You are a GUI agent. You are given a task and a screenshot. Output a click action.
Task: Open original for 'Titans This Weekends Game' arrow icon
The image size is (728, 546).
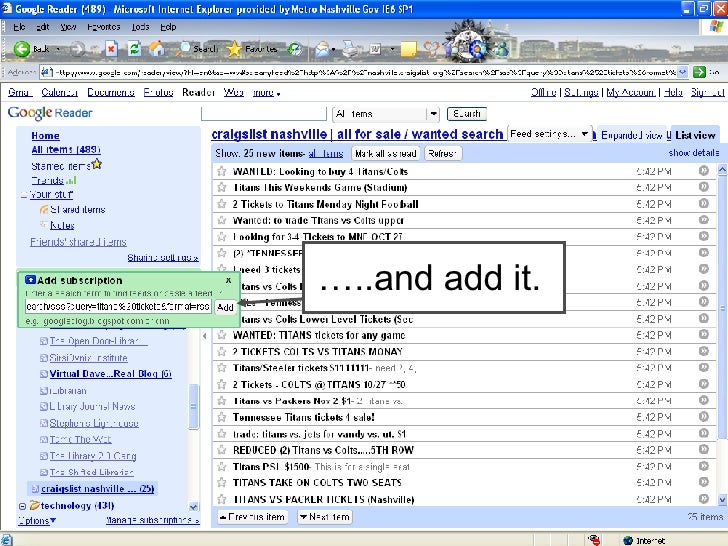(704, 187)
